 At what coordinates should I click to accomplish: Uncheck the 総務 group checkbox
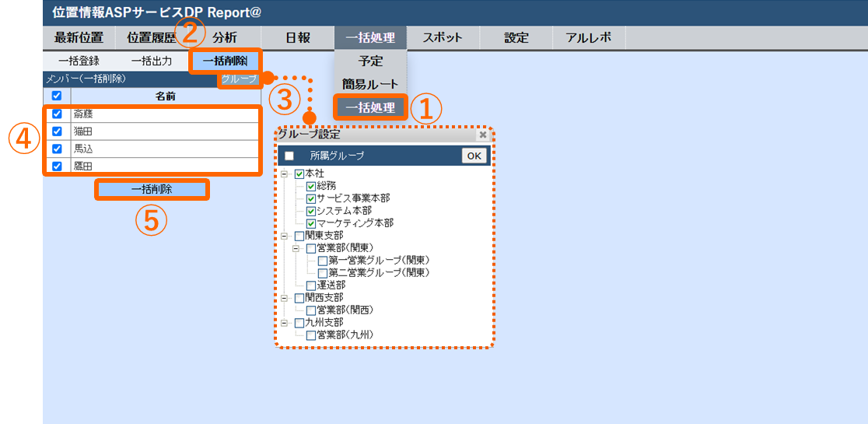311,187
